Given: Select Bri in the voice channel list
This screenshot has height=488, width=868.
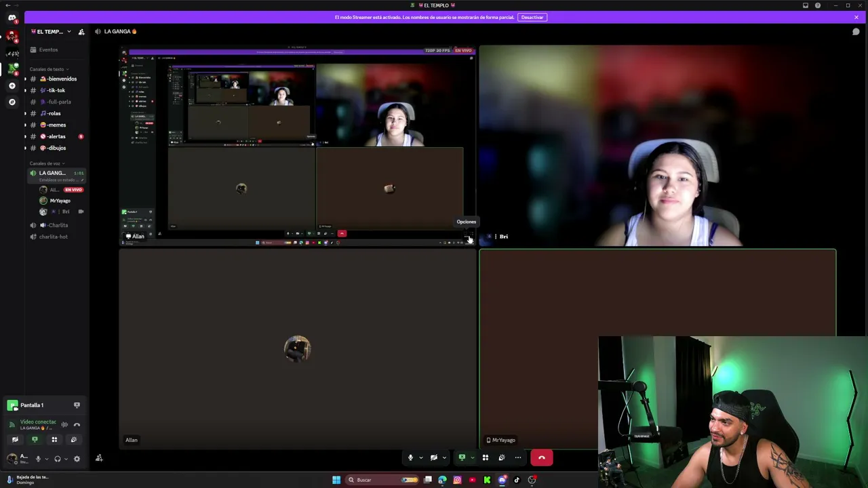Looking at the screenshot, I should (61, 211).
